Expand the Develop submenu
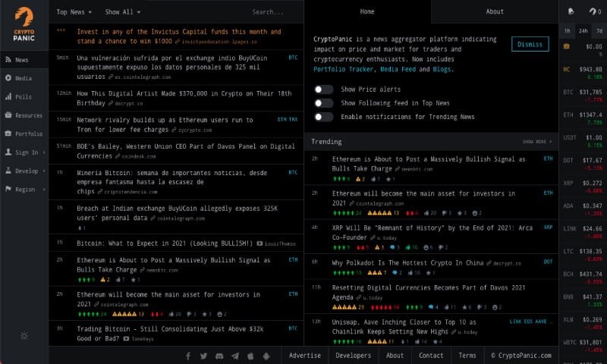 point(24,171)
